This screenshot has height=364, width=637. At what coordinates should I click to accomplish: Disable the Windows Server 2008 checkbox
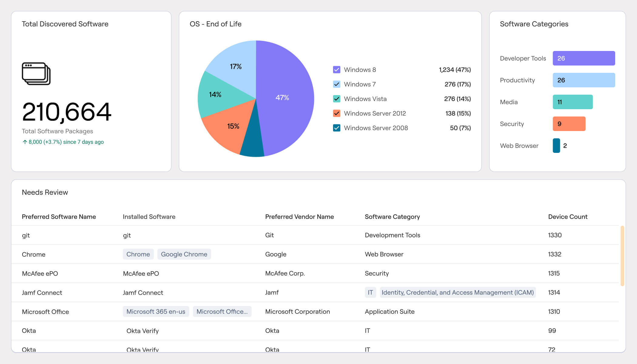tap(336, 128)
